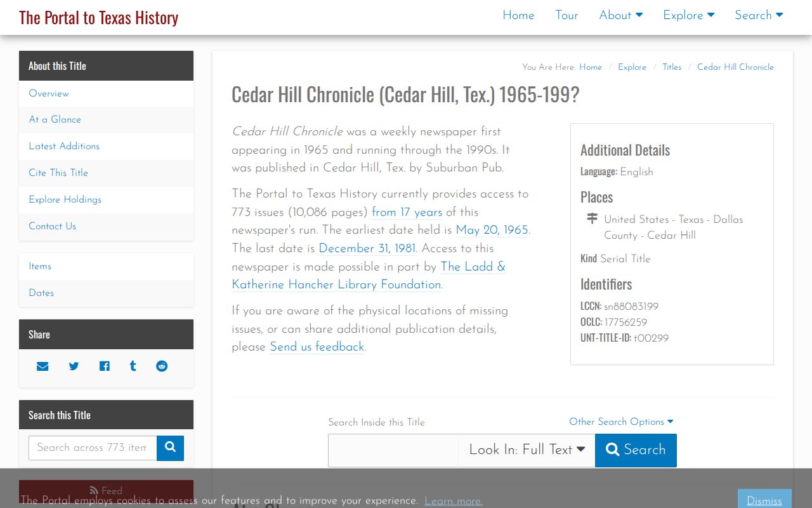This screenshot has height=508, width=812.
Task: Click breadcrumb Explore link
Action: (x=632, y=67)
